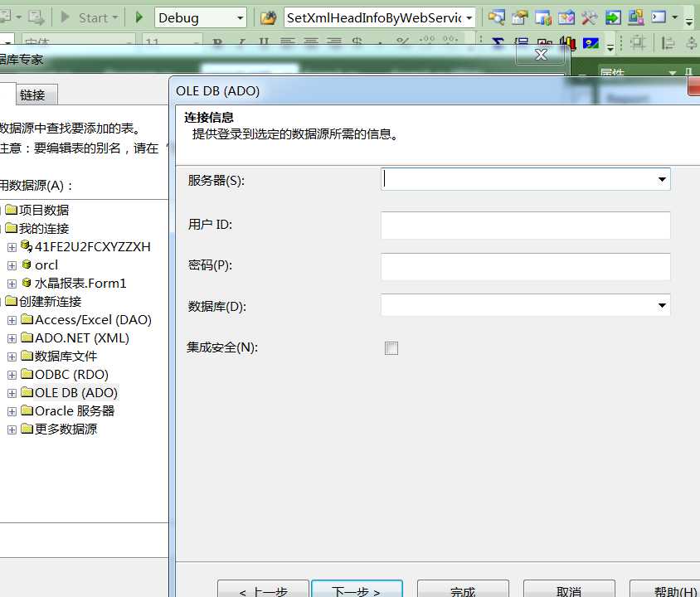Viewport: 700px width, 597px height.
Task: Select the 创建新连接 folder
Action: pyautogui.click(x=50, y=301)
